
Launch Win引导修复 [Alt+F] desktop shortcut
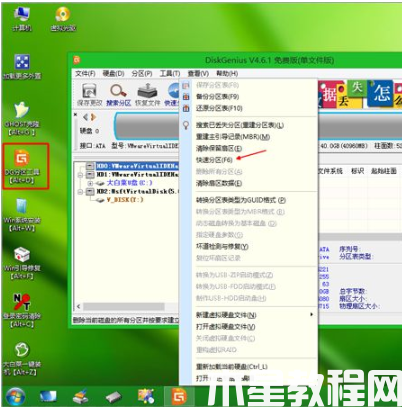(22, 263)
